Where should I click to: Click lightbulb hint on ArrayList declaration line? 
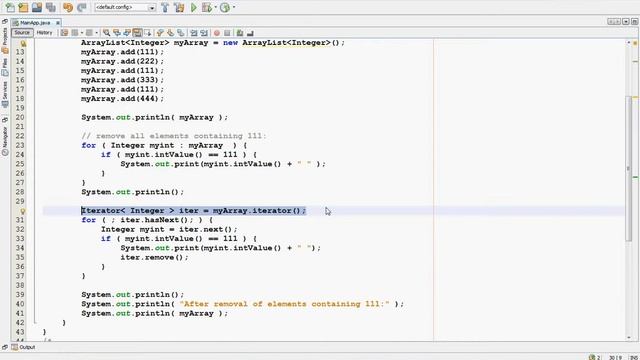click(x=23, y=43)
